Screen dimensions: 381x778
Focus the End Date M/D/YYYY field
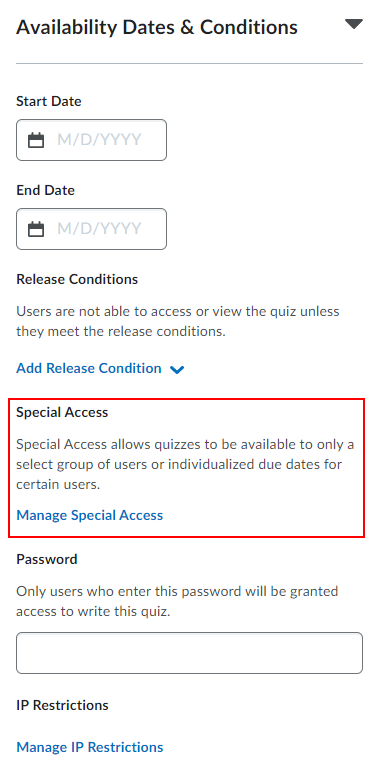91,229
